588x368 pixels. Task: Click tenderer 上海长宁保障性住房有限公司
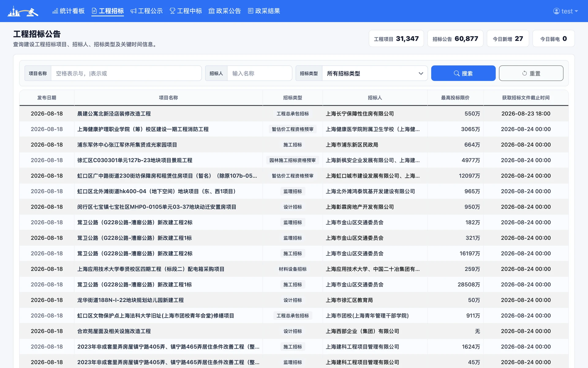pos(360,114)
